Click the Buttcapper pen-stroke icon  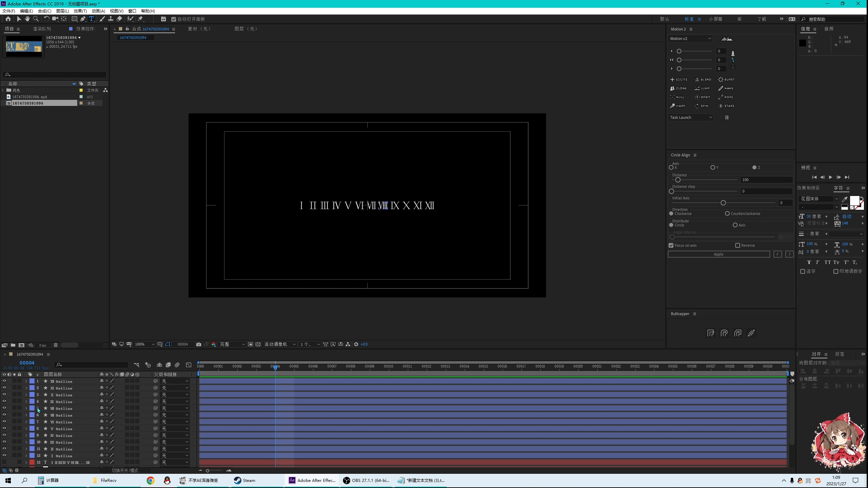click(751, 333)
